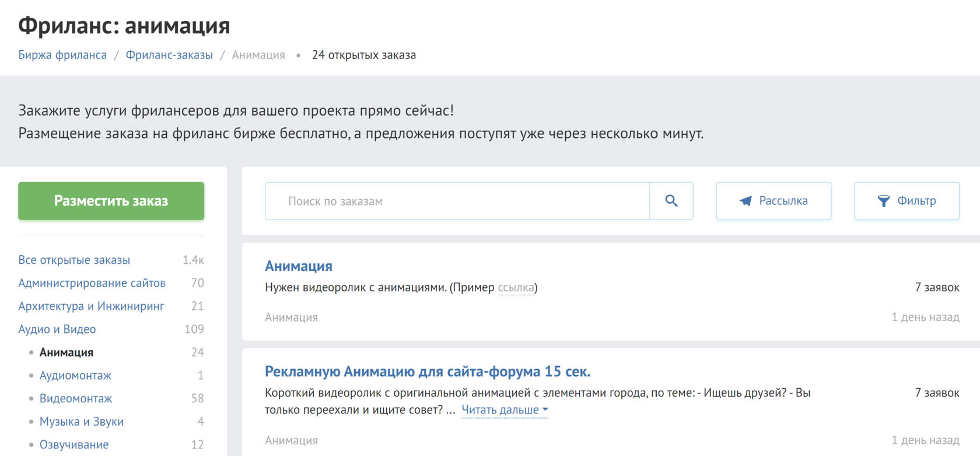Screen dimensions: 980x456
Task: Select the Видеомонтаж subcategory
Action: tap(76, 398)
